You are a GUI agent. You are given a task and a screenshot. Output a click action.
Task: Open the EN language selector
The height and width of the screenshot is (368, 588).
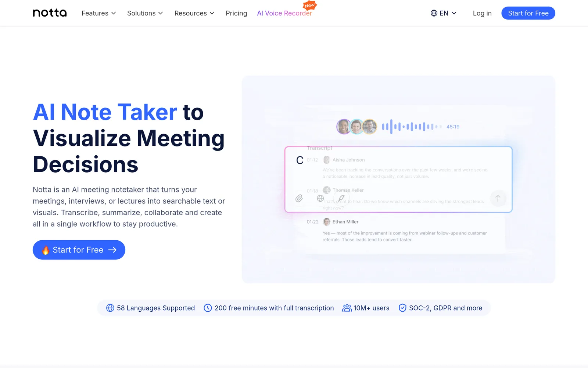pos(444,13)
